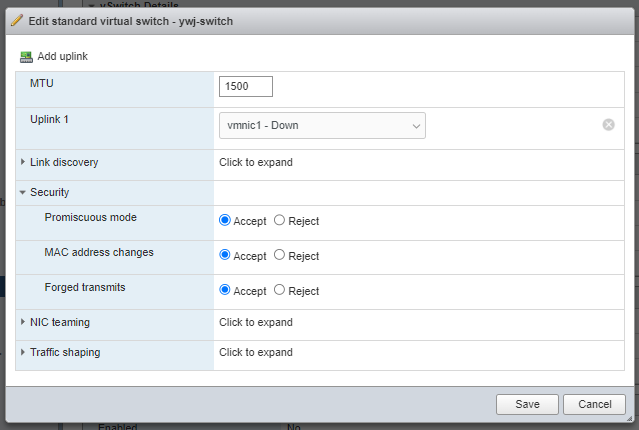Click into the MTU input field
This screenshot has height=430, width=639.
[x=246, y=86]
